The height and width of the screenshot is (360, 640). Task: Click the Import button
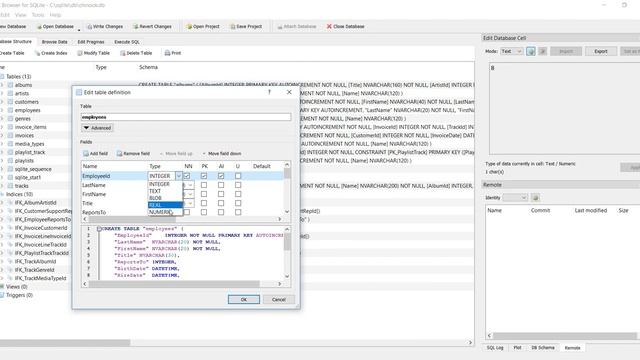click(566, 51)
